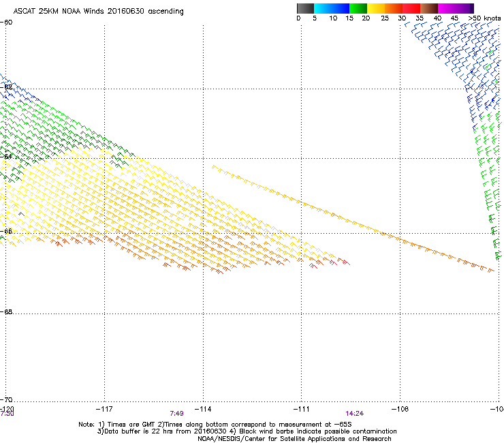Click the '25' value under the color bar
The height and width of the screenshot is (443, 504).
[385, 18]
